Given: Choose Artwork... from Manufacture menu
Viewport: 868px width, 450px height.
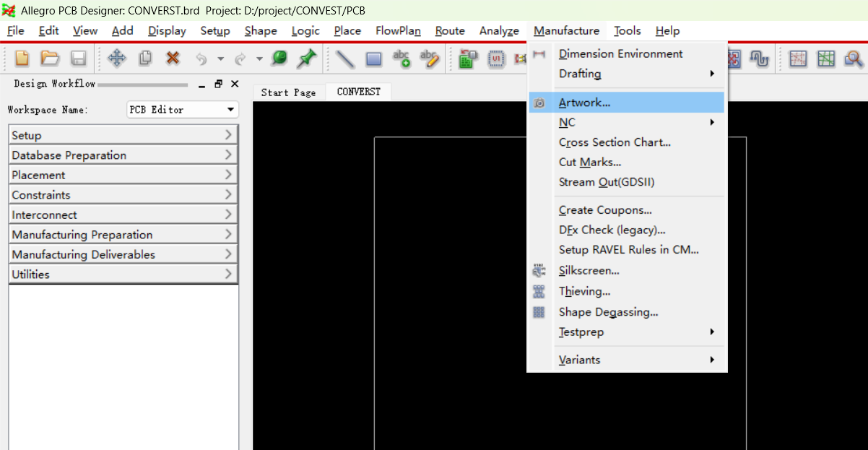Looking at the screenshot, I should (x=627, y=103).
